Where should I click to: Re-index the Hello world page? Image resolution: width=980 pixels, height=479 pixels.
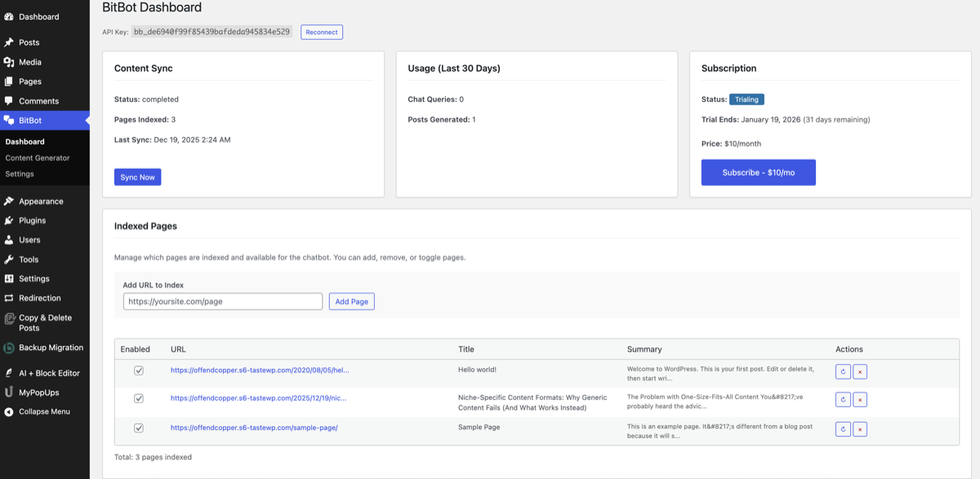pos(842,371)
